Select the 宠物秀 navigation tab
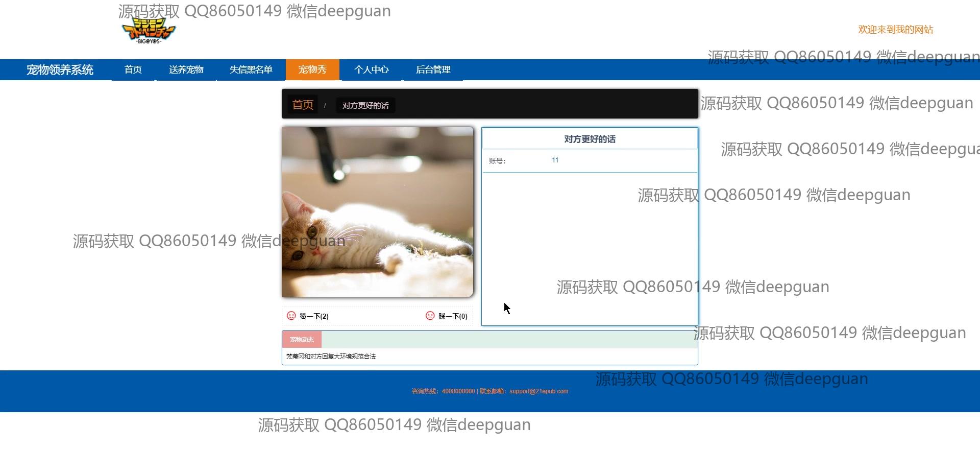980x472 pixels. coord(312,69)
